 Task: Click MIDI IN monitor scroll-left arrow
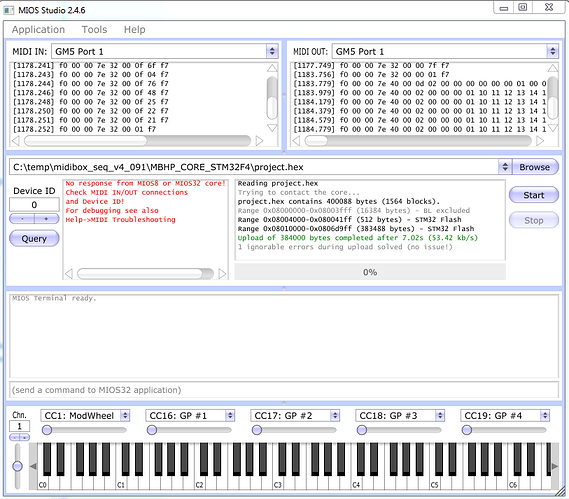(16, 141)
